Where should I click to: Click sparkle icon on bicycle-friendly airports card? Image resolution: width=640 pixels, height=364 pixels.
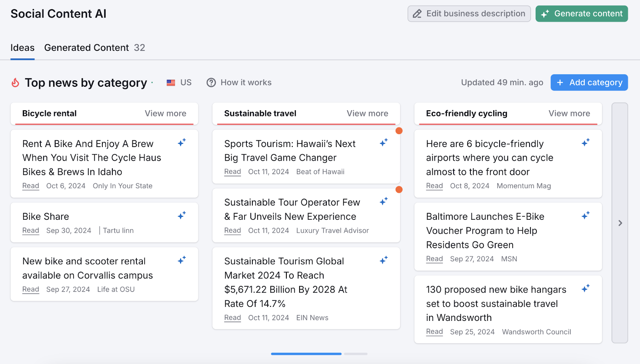coord(586,143)
